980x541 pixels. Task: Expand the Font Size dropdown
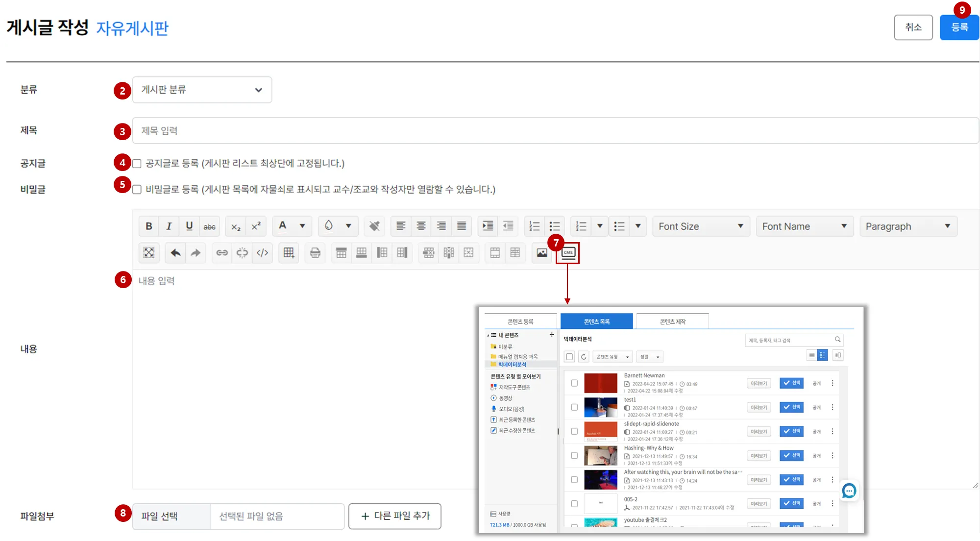[x=701, y=226]
